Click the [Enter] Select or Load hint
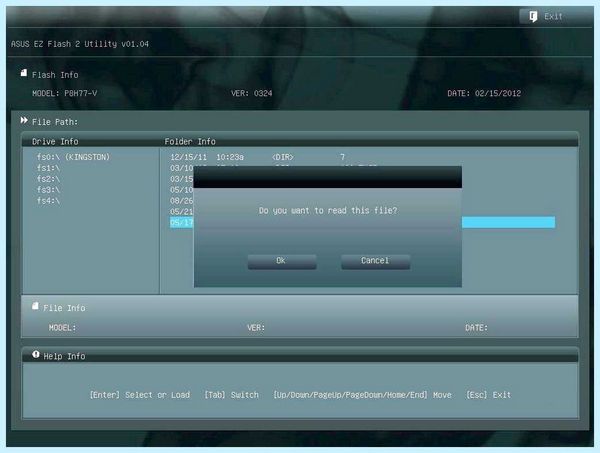Screen dimensions: 600x453 point(140,395)
